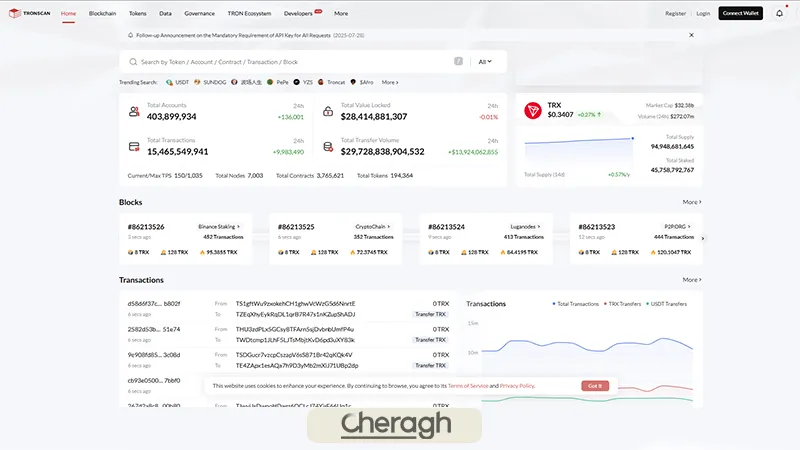This screenshot has height=450, width=800.
Task: Click the Total Transfer Volume coins icon
Action: coord(328,147)
